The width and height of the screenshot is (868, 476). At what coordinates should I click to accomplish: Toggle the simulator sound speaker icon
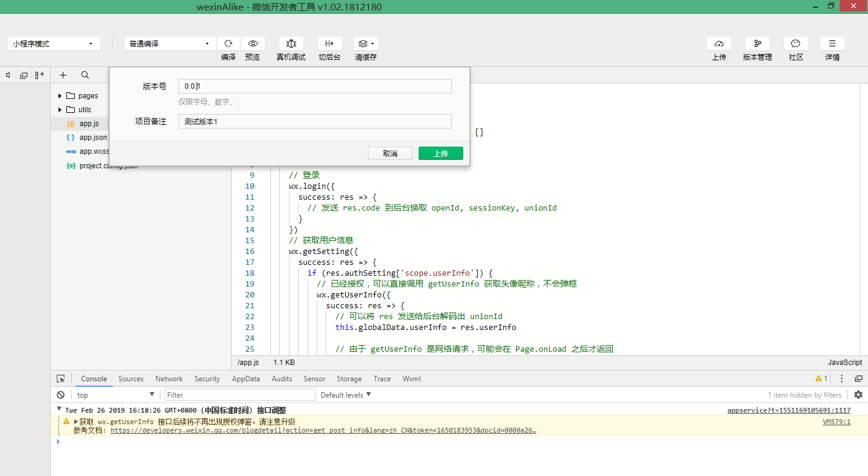click(x=8, y=75)
